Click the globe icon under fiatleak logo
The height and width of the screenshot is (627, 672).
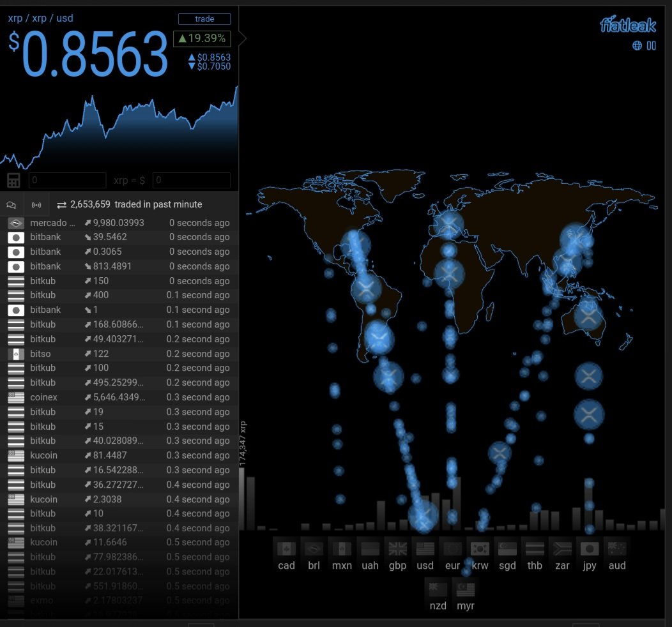click(638, 45)
